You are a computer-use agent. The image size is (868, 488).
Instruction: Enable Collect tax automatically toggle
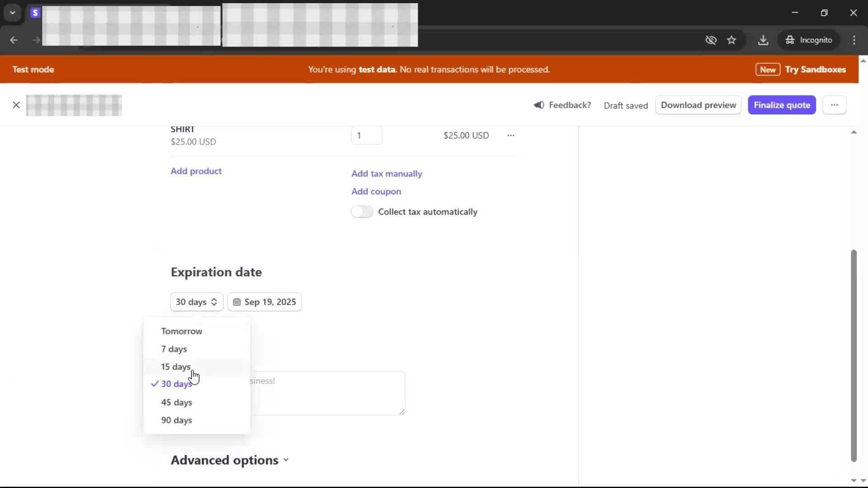click(x=362, y=212)
